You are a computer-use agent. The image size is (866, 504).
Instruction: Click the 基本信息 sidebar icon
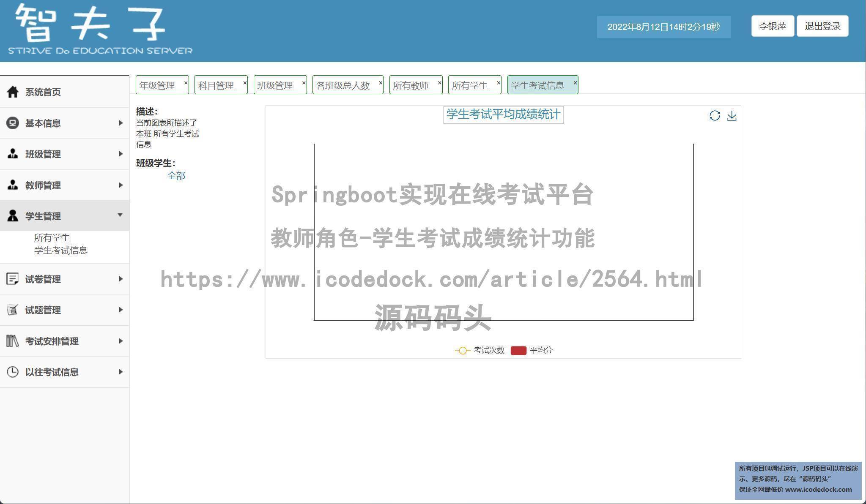[13, 123]
